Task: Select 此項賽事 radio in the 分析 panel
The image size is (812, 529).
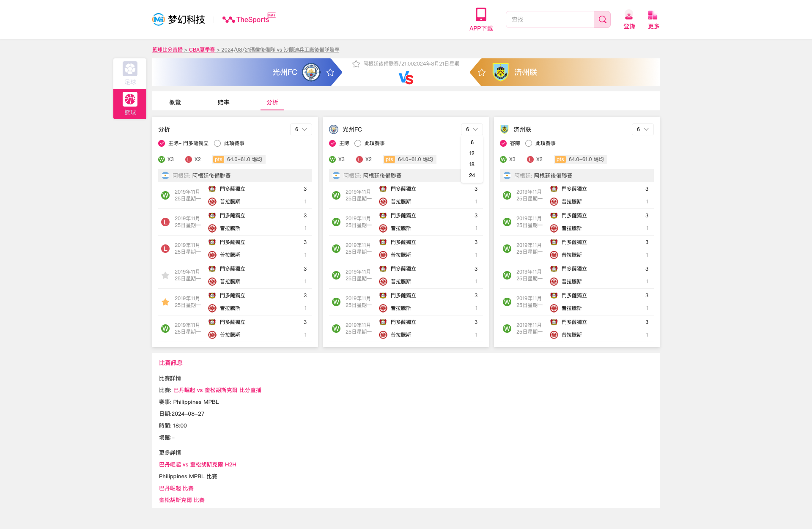Action: [217, 143]
